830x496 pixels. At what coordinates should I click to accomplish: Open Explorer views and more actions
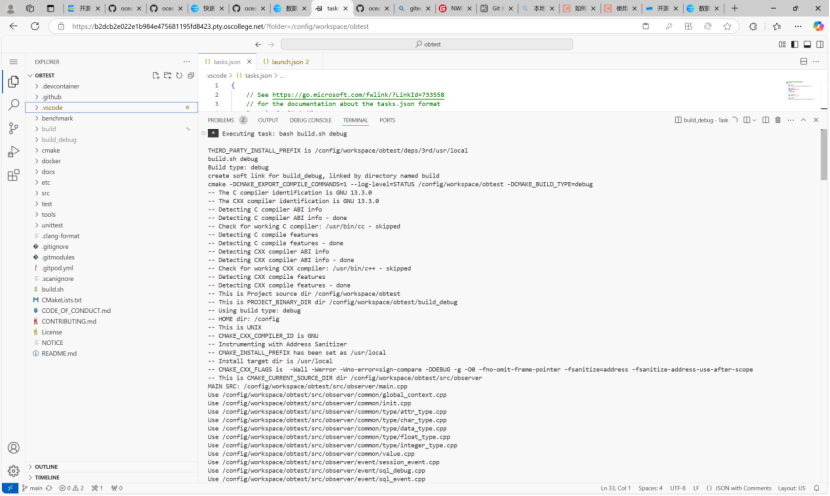click(x=186, y=62)
